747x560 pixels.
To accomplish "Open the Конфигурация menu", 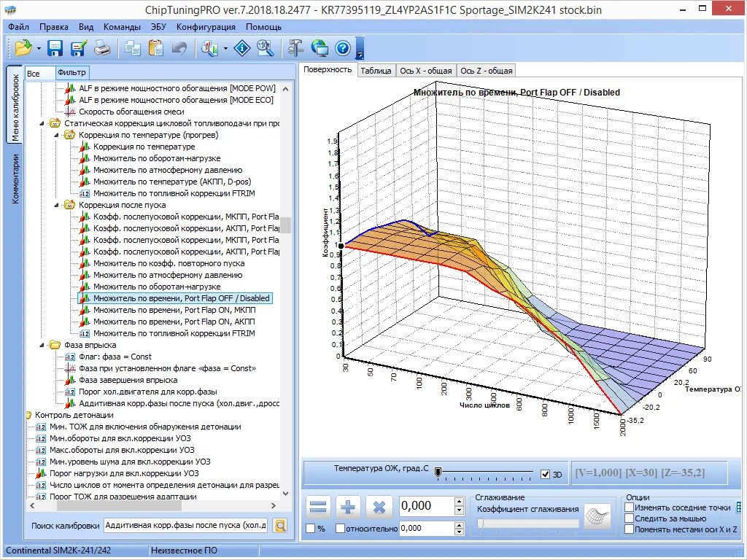I will 206,27.
